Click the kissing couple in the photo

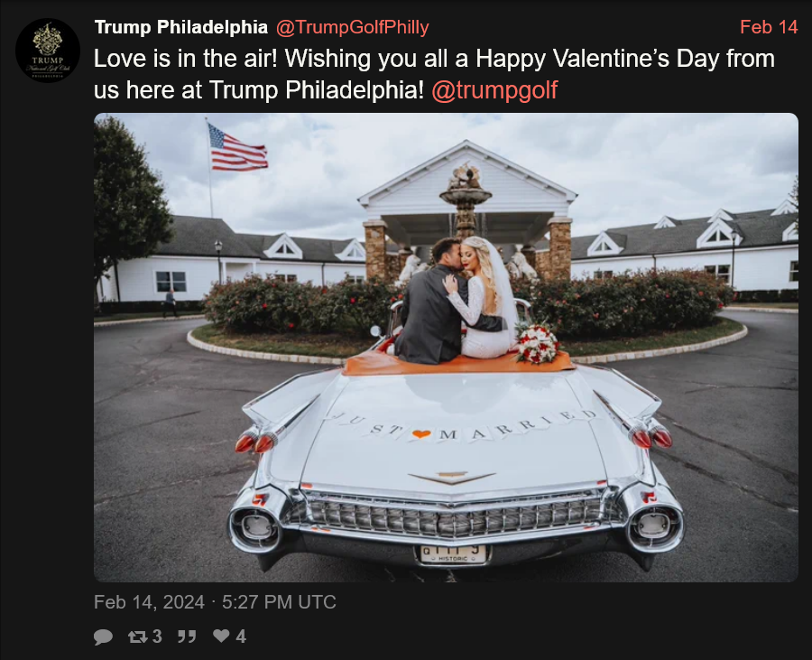457,301
